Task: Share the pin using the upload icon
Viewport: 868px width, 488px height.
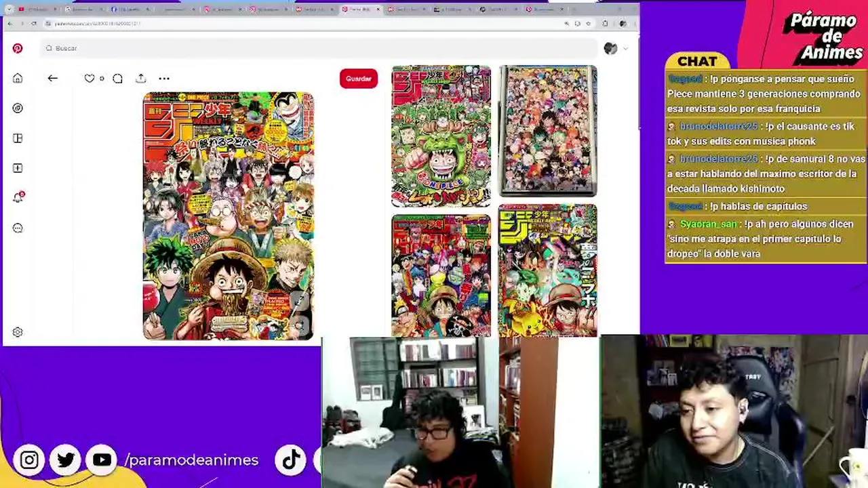Action: pos(140,78)
